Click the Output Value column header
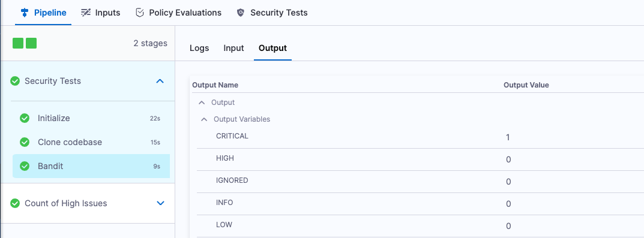This screenshot has width=644, height=238. click(x=526, y=85)
